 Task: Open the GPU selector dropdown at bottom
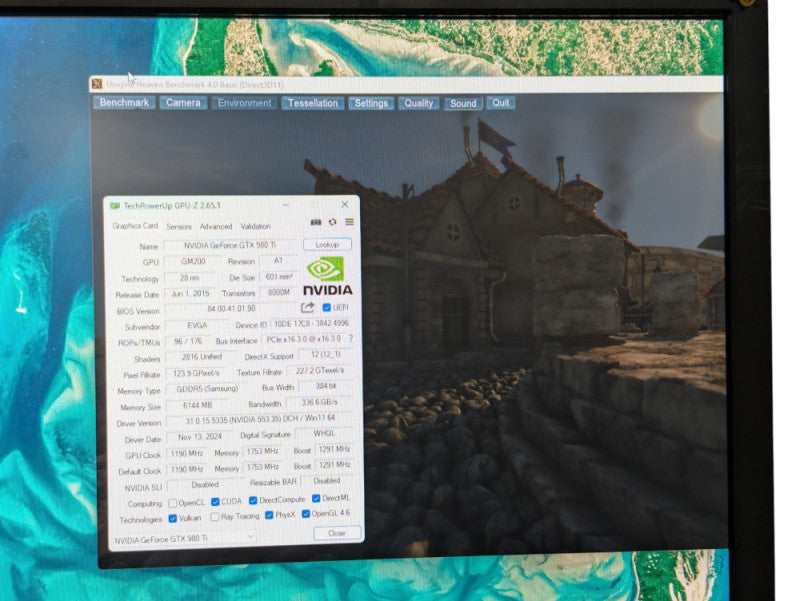coord(184,539)
